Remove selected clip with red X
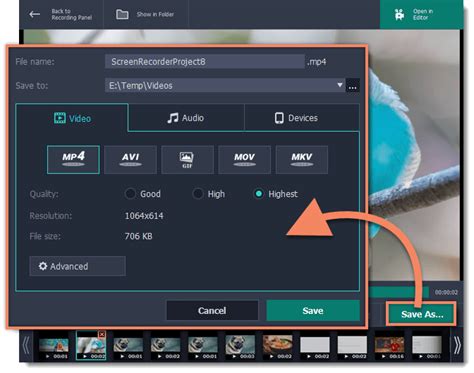This screenshot has width=474, height=373. [x=102, y=334]
